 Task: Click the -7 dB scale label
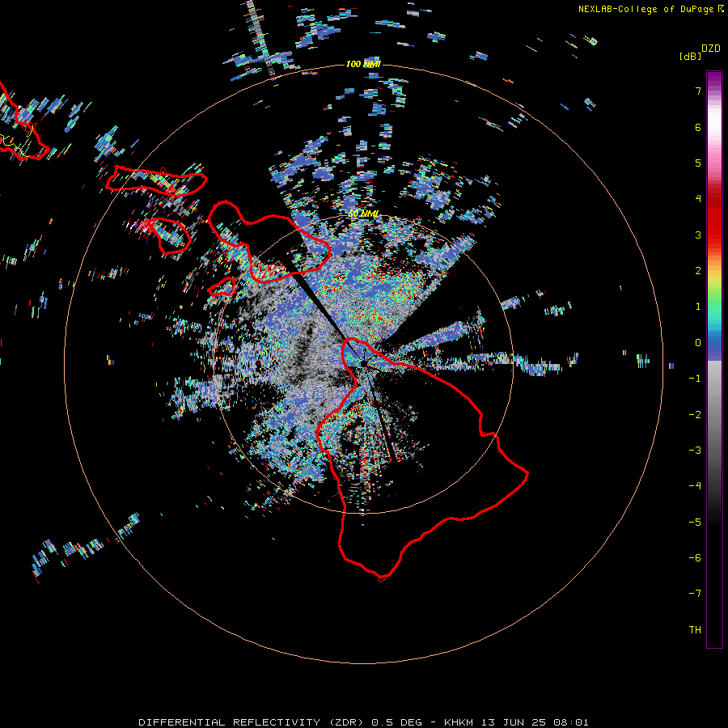click(695, 594)
